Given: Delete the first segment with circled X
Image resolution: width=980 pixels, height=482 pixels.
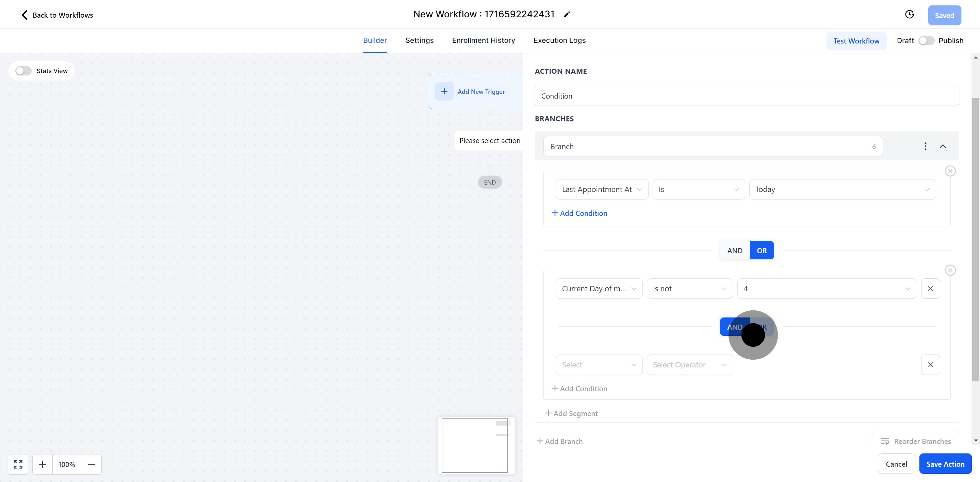Looking at the screenshot, I should click(950, 171).
